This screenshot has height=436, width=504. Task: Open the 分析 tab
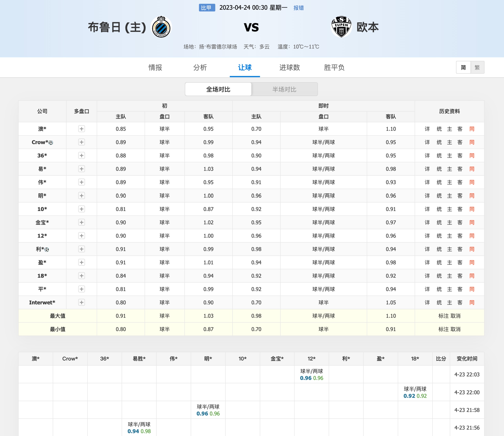[200, 67]
